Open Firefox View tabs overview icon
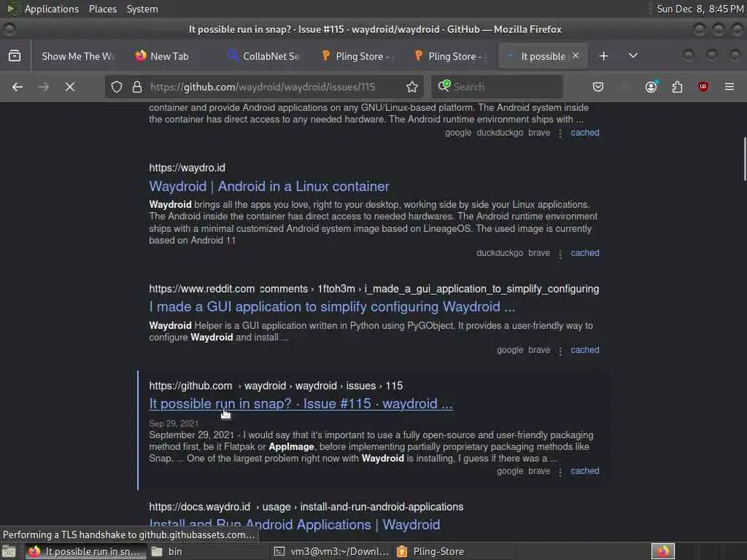Image resolution: width=747 pixels, height=560 pixels. [15, 55]
